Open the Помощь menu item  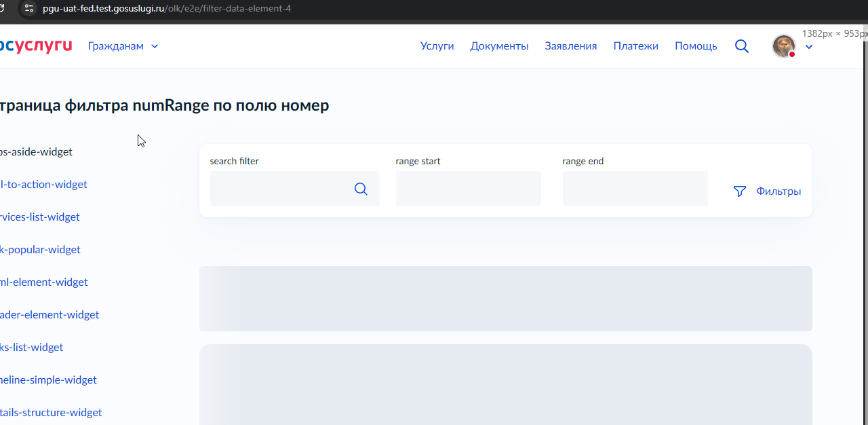(x=696, y=46)
